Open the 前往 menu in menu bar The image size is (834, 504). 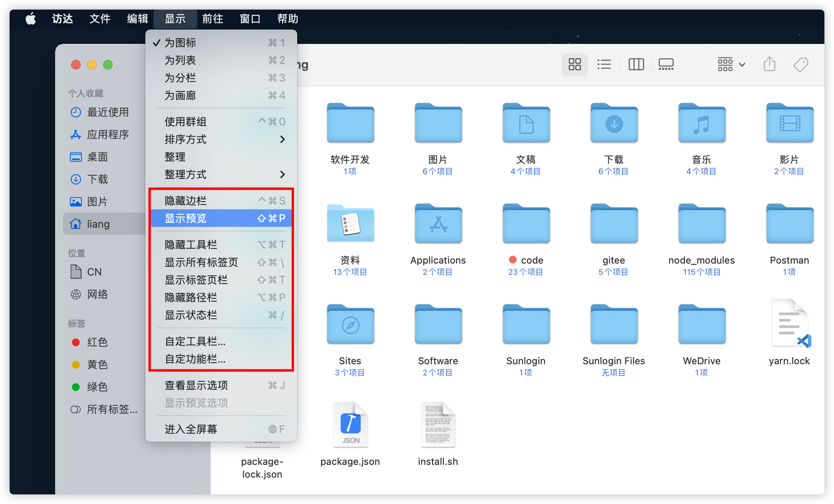coord(212,19)
